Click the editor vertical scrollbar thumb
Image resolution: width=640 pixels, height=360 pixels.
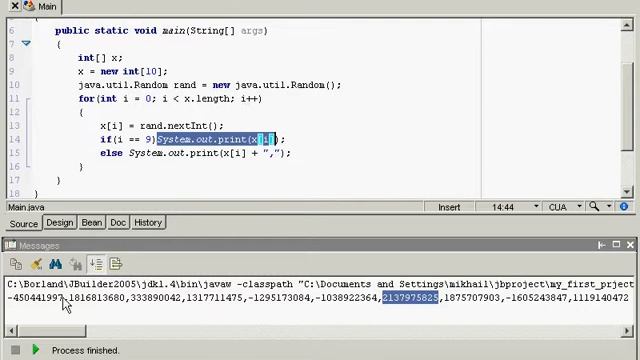[627, 106]
